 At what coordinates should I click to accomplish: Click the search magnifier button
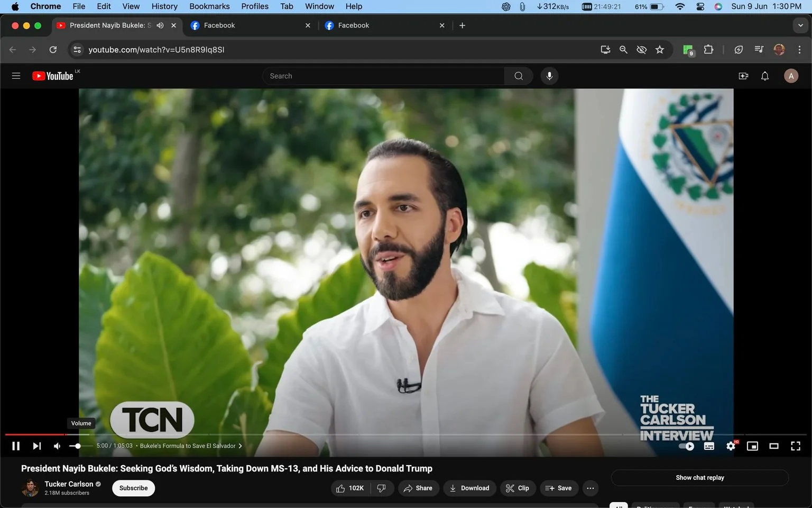click(519, 76)
